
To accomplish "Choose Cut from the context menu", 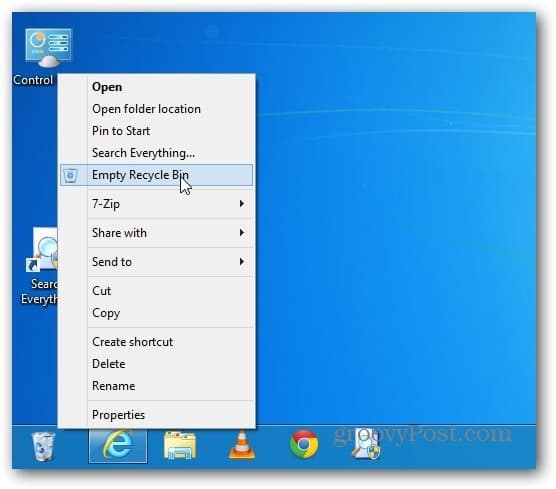I will (x=156, y=291).
